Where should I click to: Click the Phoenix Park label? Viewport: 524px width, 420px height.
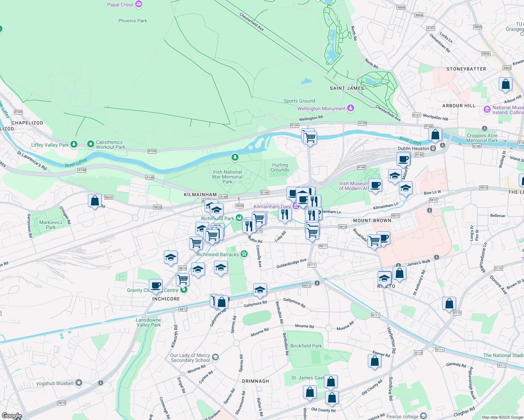pyautogui.click(x=133, y=21)
